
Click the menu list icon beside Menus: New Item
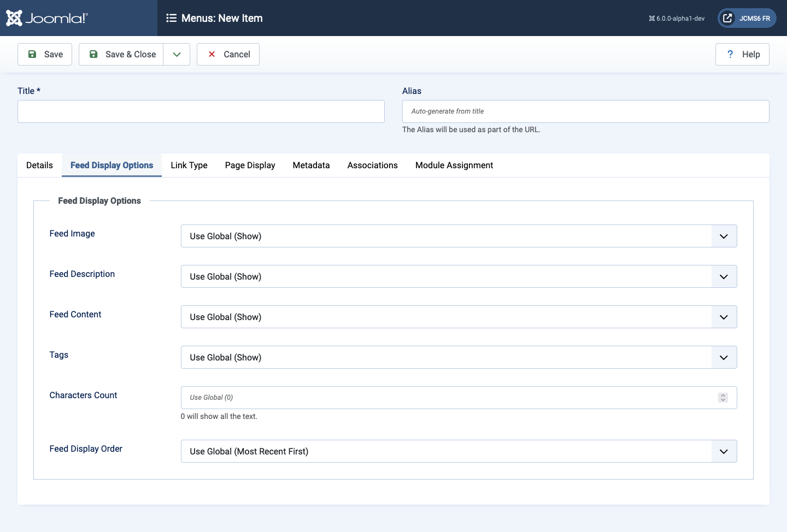click(x=171, y=18)
